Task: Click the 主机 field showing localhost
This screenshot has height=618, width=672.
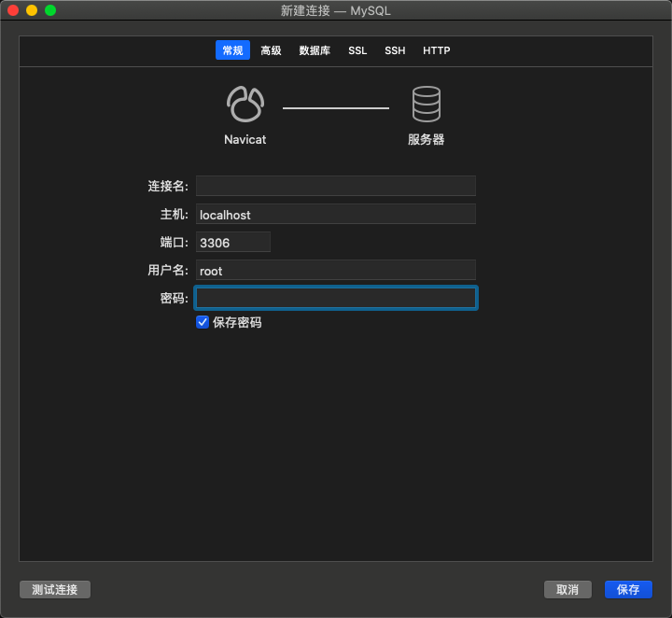Action: pos(336,214)
